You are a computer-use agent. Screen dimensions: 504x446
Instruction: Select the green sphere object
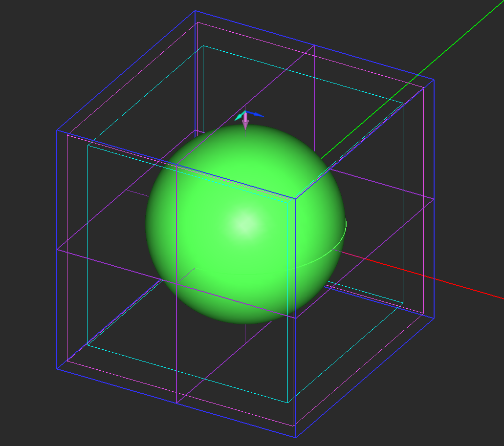[245, 224]
